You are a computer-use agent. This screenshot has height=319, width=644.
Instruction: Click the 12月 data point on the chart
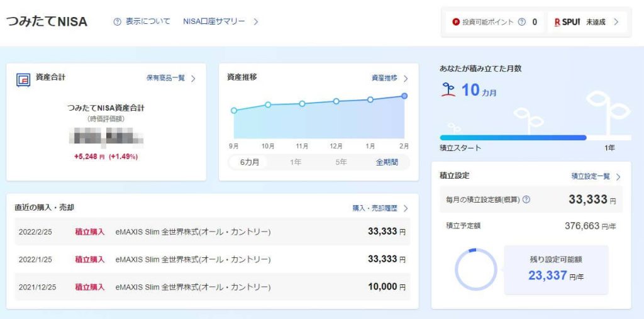point(336,101)
